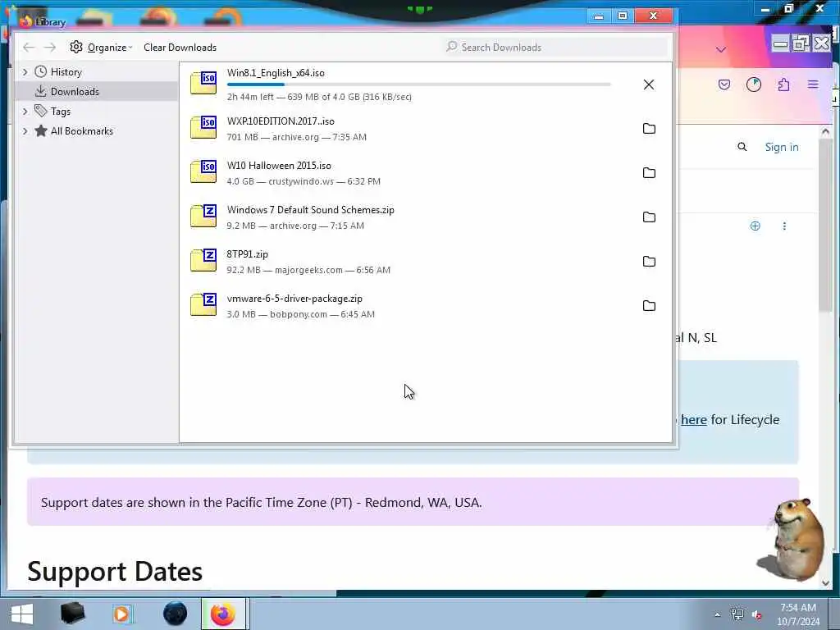
Task: Go forward in the Library window
Action: (50, 48)
